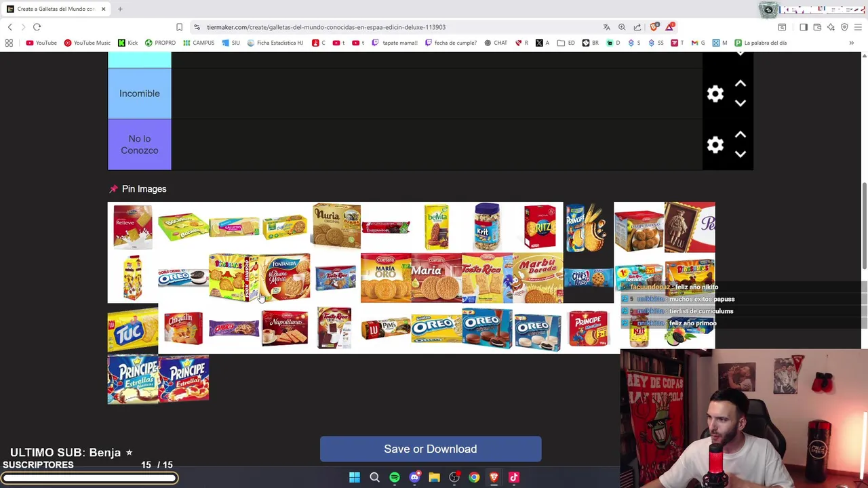The width and height of the screenshot is (868, 488).
Task: Move the Incomible tier down
Action: pos(741,103)
